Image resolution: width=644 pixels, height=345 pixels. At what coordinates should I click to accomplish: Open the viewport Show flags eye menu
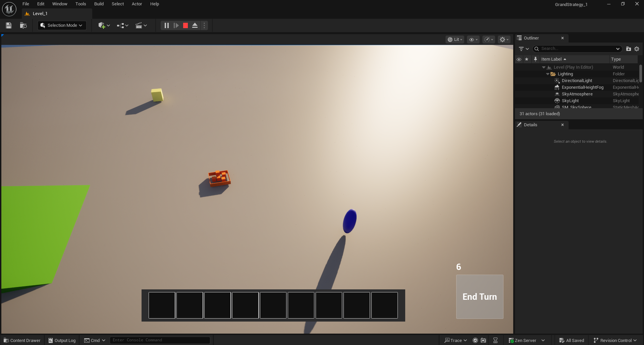[473, 40]
